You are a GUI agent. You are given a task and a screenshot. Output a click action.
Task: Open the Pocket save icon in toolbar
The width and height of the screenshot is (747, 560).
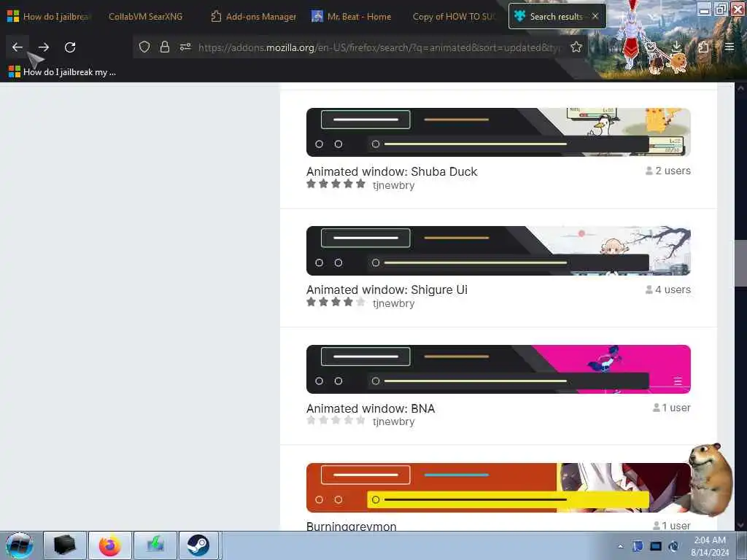650,47
